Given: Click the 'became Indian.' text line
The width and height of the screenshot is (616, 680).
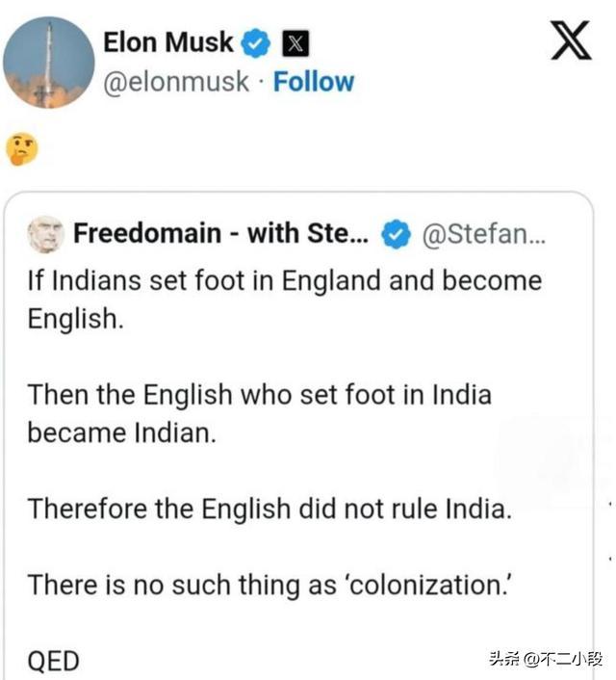Looking at the screenshot, I should click(122, 432).
